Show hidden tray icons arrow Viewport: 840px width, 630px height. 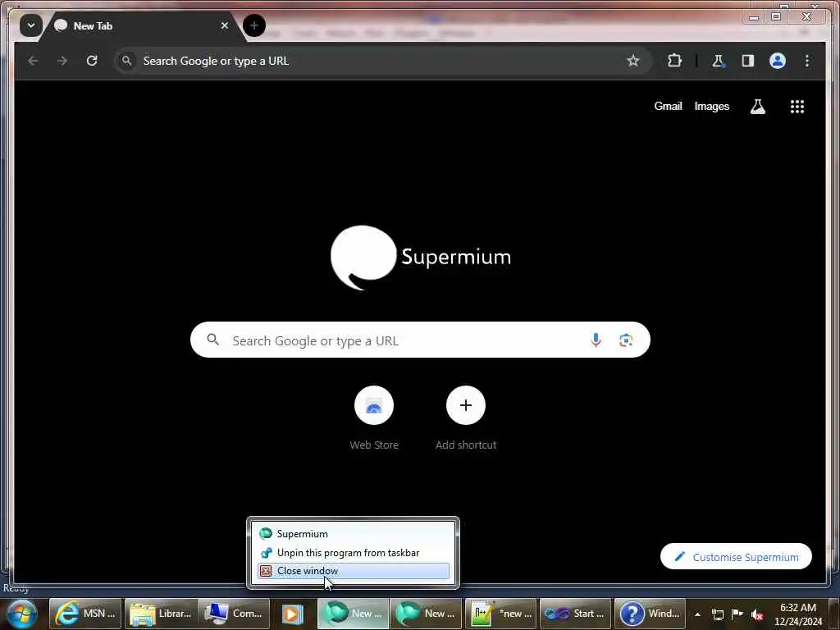coord(697,614)
